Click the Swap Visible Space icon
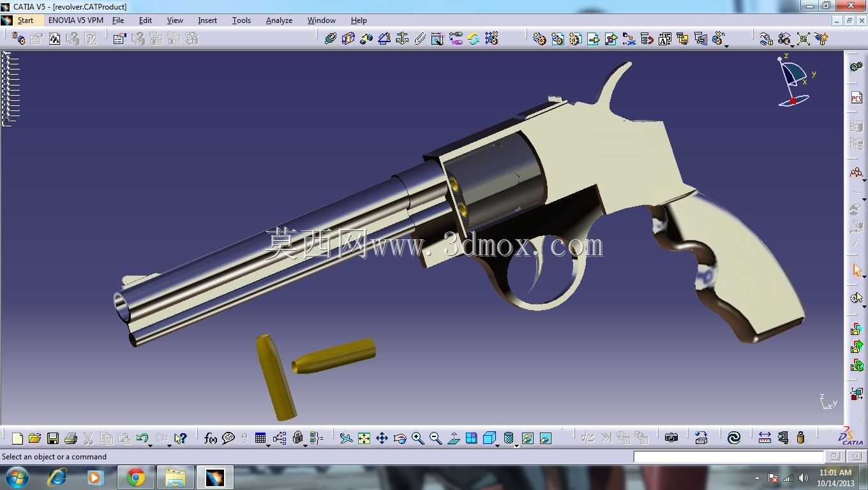 coord(546,438)
